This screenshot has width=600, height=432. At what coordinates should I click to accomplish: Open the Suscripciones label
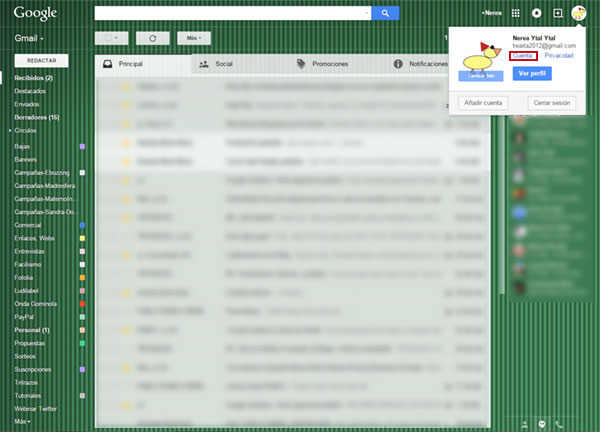[x=33, y=370]
